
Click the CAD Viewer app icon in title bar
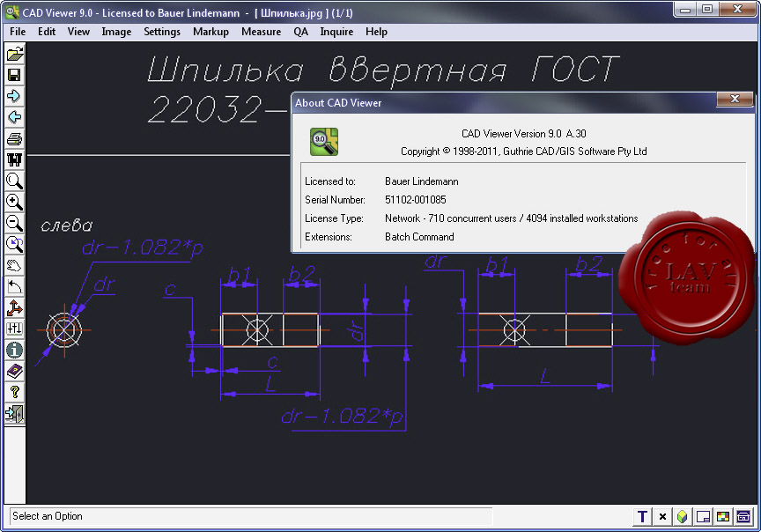click(x=12, y=12)
